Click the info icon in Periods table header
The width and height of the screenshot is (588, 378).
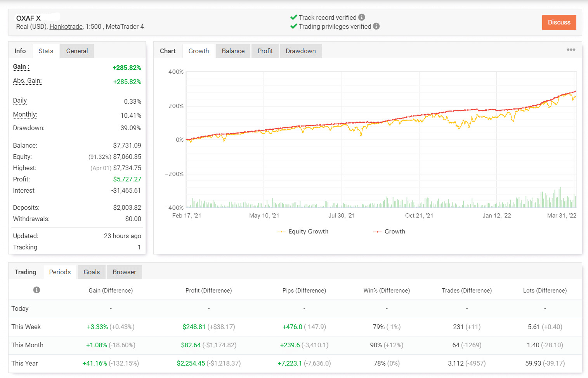36,290
